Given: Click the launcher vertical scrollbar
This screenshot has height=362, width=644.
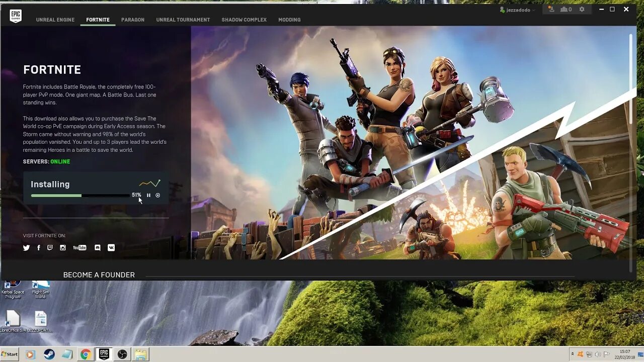Looking at the screenshot, I should tap(631, 78).
